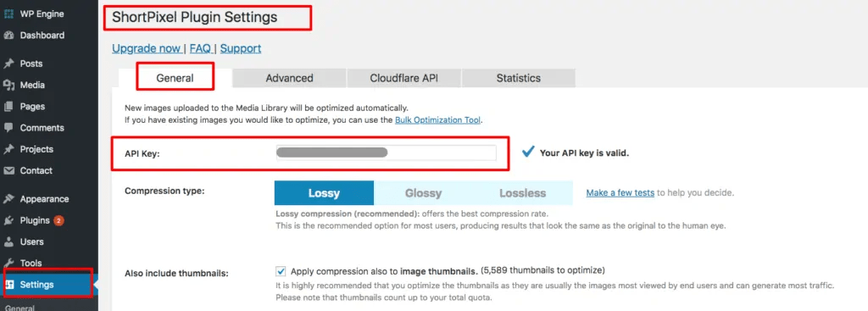This screenshot has height=311, width=868.
Task: Select the Settings menu label
Action: point(36,285)
